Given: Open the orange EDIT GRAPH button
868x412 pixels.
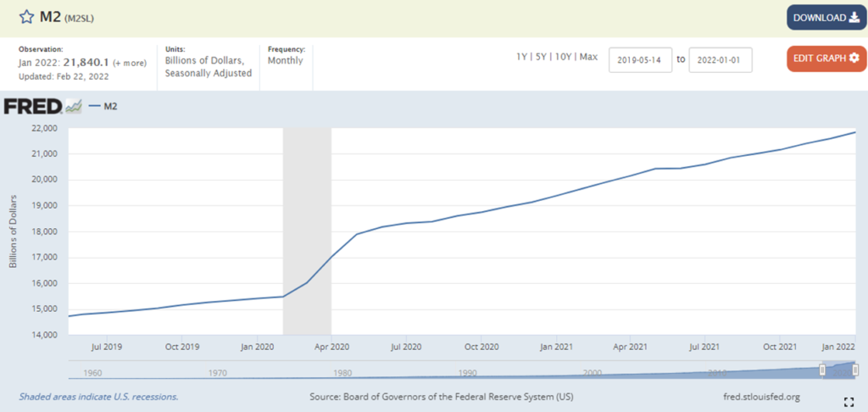Looking at the screenshot, I should (x=826, y=58).
